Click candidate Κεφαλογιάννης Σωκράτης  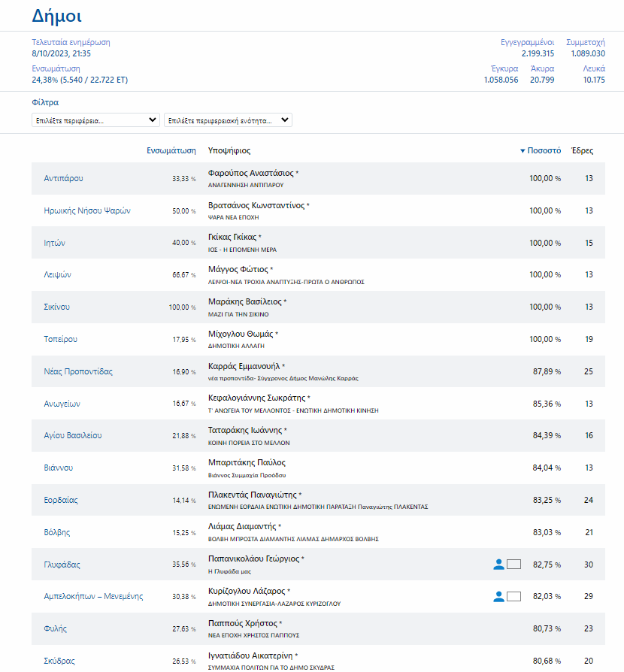click(256, 398)
